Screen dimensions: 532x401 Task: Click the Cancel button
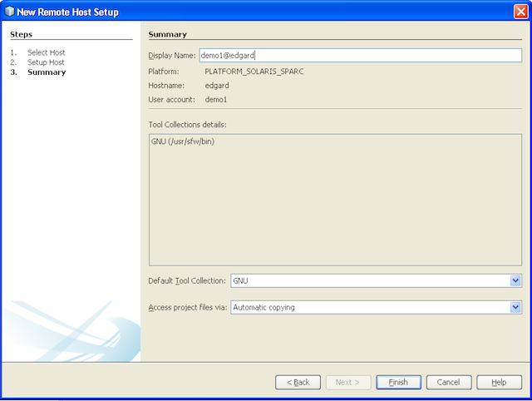(x=448, y=382)
